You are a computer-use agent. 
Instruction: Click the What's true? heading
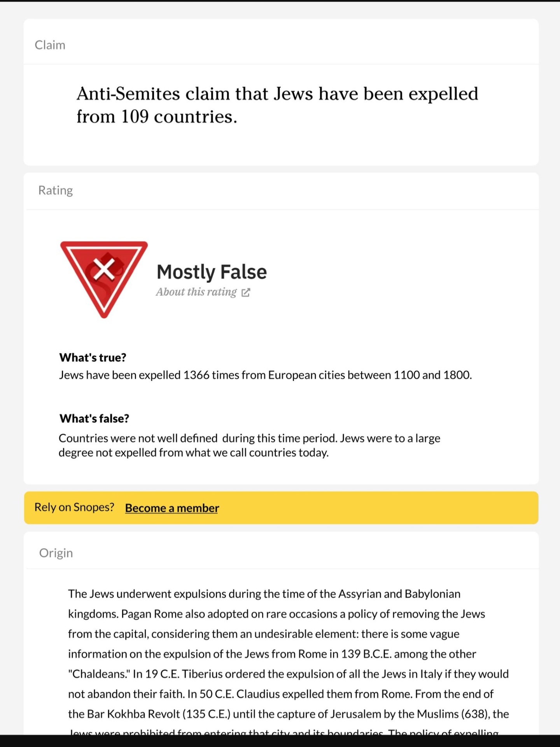(93, 358)
